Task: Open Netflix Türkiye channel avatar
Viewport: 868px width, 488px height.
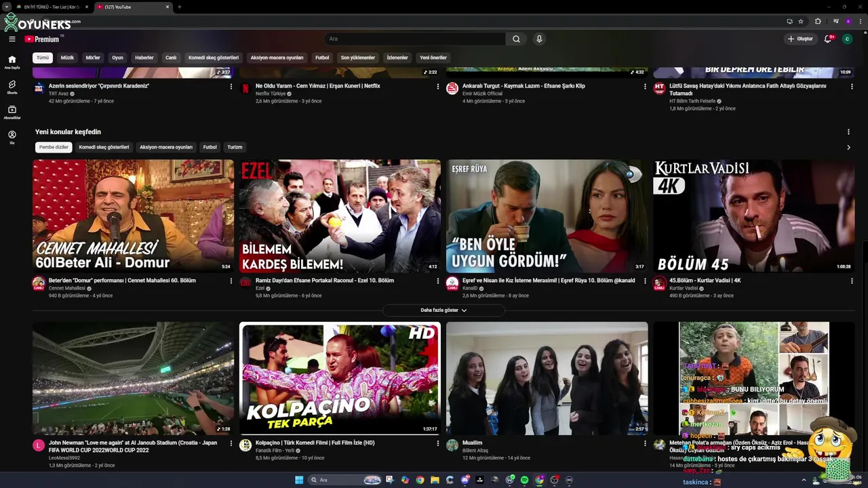Action: click(x=245, y=89)
